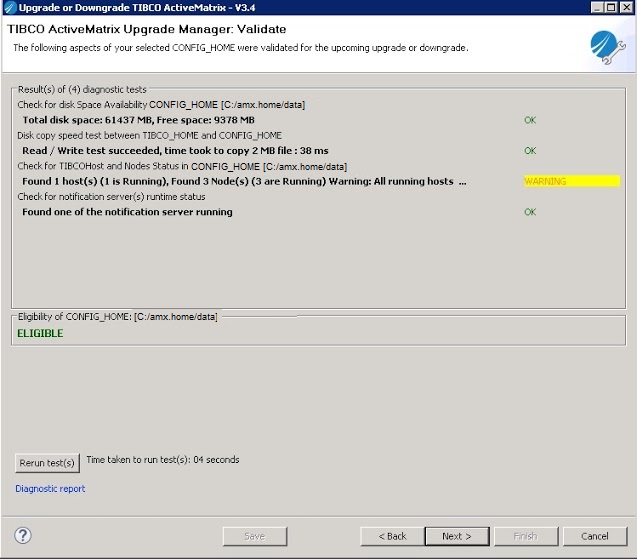Minimize the Upgrade Manager window
Viewport: 637px width, 560px height.
point(597,7)
